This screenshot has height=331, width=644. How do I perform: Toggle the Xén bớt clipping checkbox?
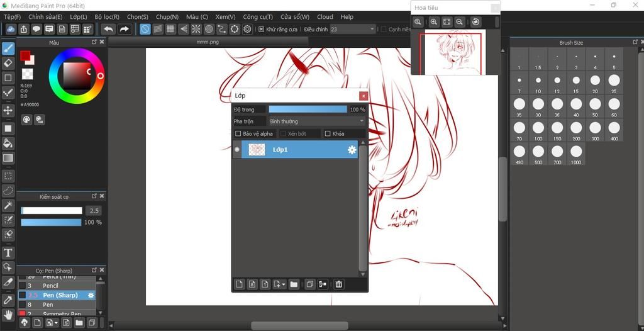point(282,133)
